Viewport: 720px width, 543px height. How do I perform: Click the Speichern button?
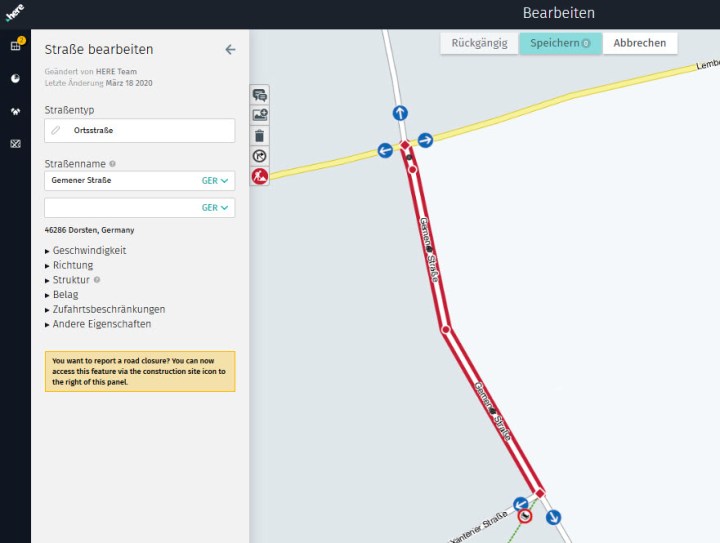(560, 43)
